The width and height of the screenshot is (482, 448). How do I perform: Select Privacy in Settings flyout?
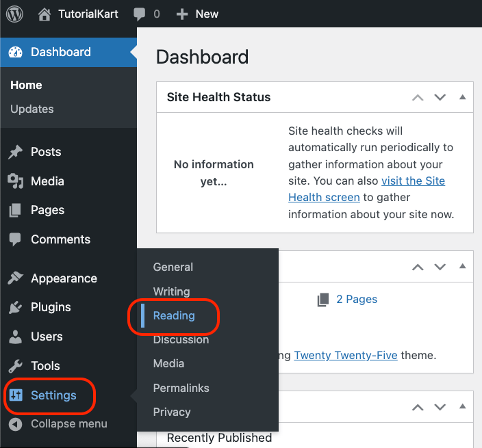(x=172, y=412)
